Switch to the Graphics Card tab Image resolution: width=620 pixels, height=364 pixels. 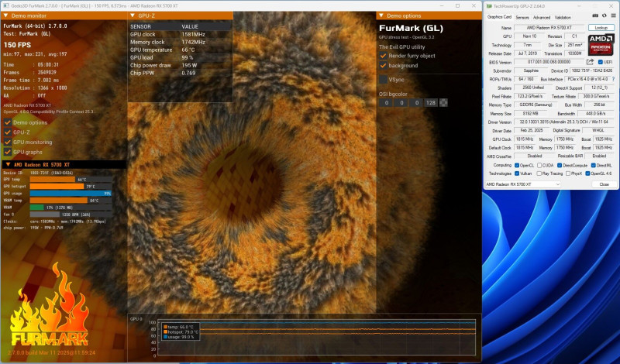pos(499,17)
